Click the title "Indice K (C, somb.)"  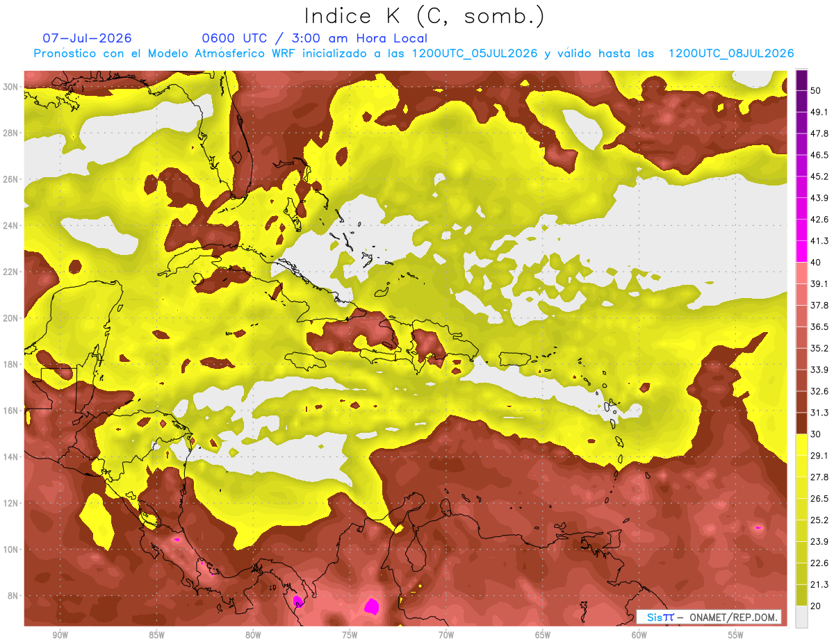pos(425,16)
